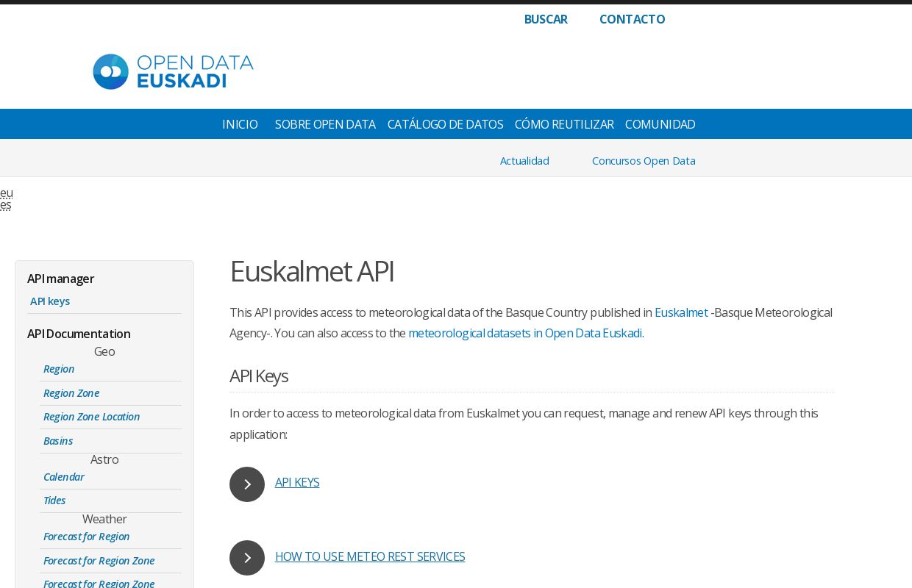Click the Weather group label
Image resolution: width=912 pixels, height=588 pixels.
pyautogui.click(x=104, y=519)
